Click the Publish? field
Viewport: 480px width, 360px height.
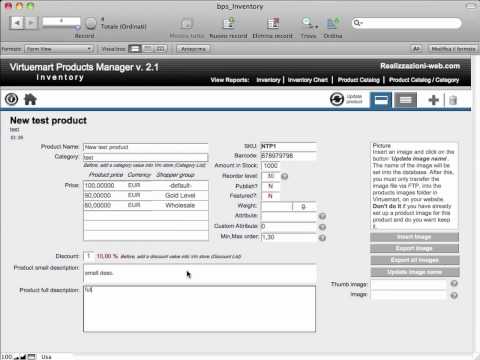[x=271, y=186]
